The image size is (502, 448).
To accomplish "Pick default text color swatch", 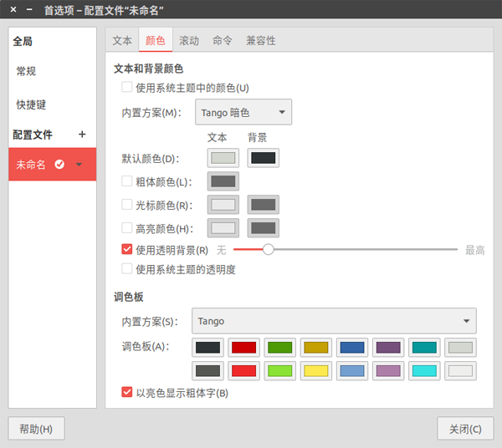I will pos(223,158).
